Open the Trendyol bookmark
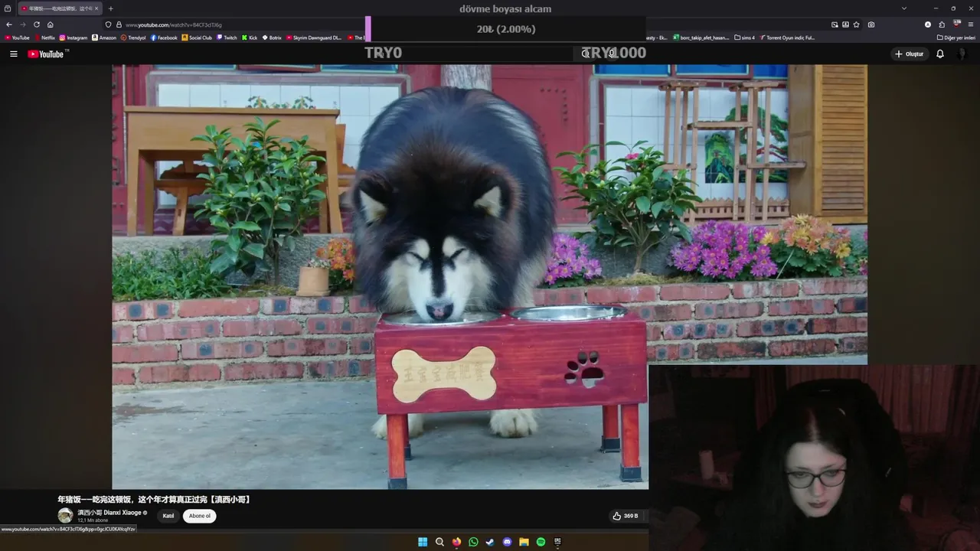 click(x=133, y=37)
